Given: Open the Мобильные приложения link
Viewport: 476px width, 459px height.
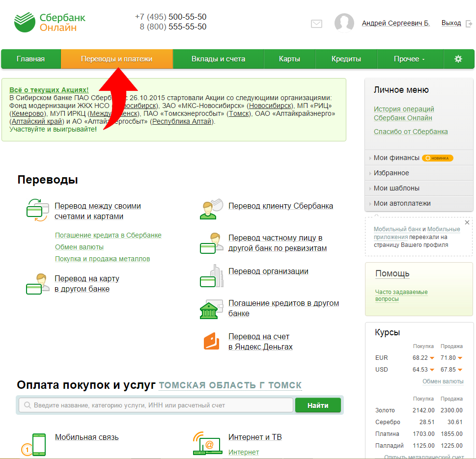Looking at the screenshot, I should [x=417, y=233].
